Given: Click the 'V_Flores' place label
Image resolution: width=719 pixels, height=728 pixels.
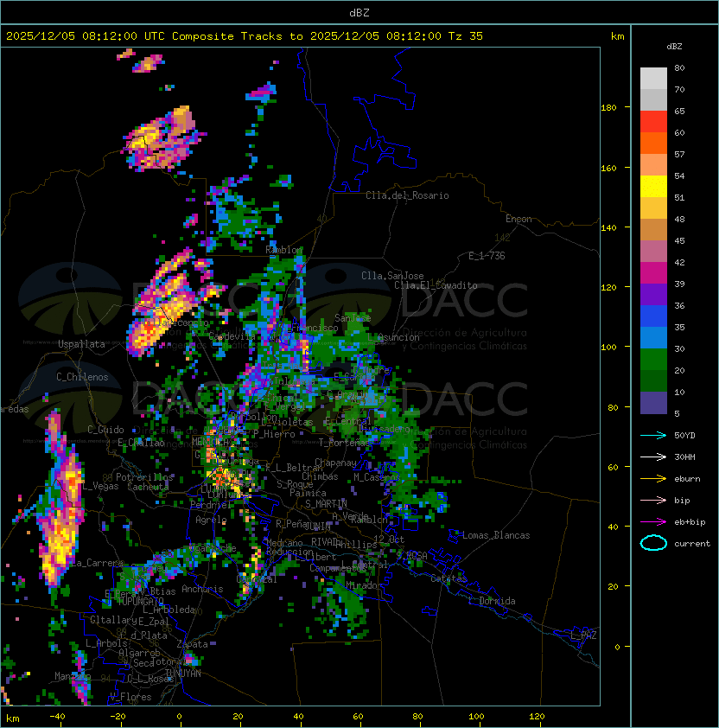Looking at the screenshot, I should tap(130, 697).
